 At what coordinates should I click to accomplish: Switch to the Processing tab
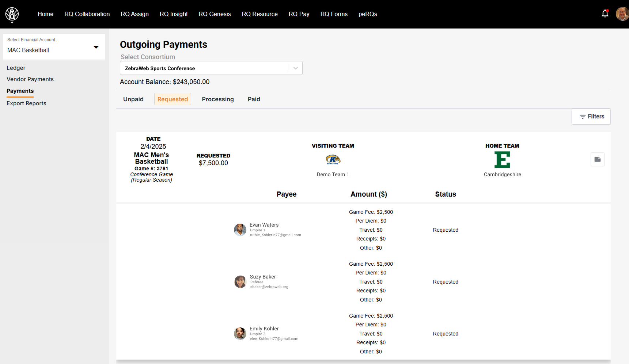click(218, 99)
